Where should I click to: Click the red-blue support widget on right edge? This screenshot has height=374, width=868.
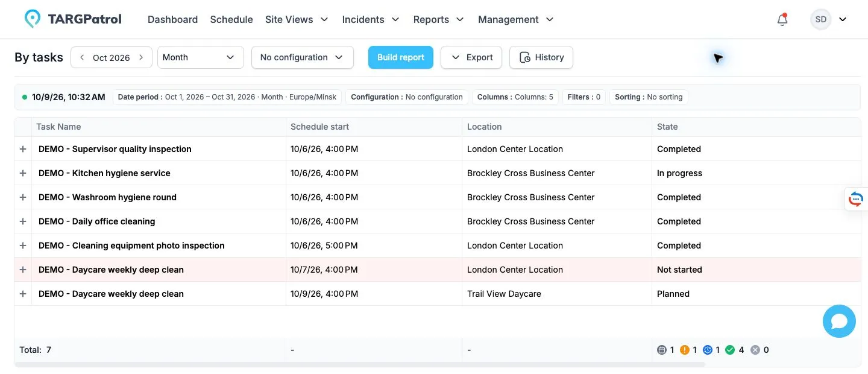click(856, 198)
